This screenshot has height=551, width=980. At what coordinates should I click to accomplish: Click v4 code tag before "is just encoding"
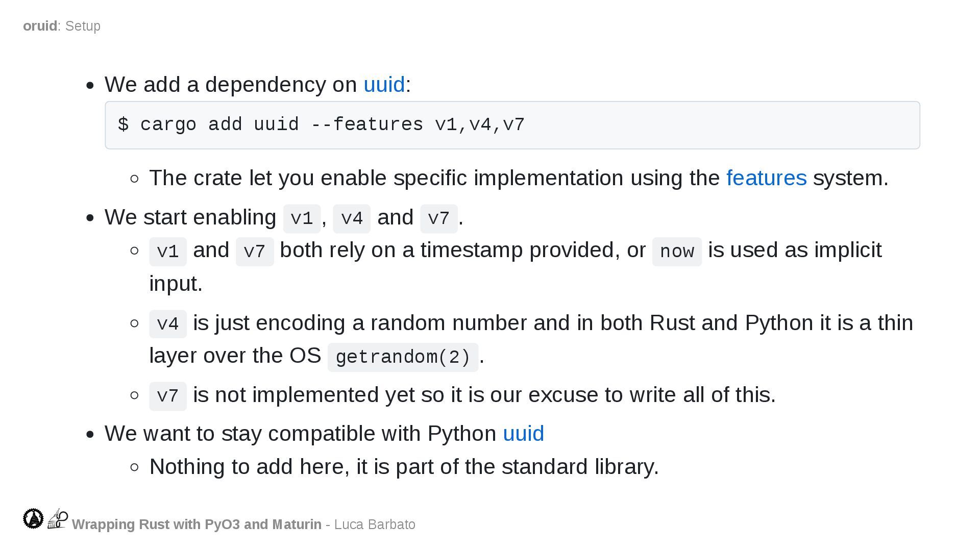168,324
